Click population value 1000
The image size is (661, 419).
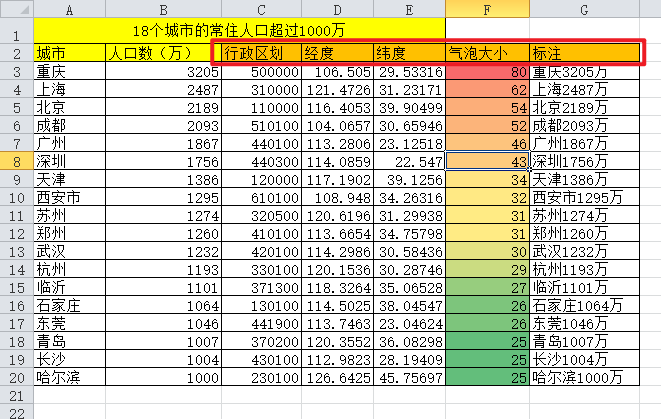pyautogui.click(x=164, y=377)
